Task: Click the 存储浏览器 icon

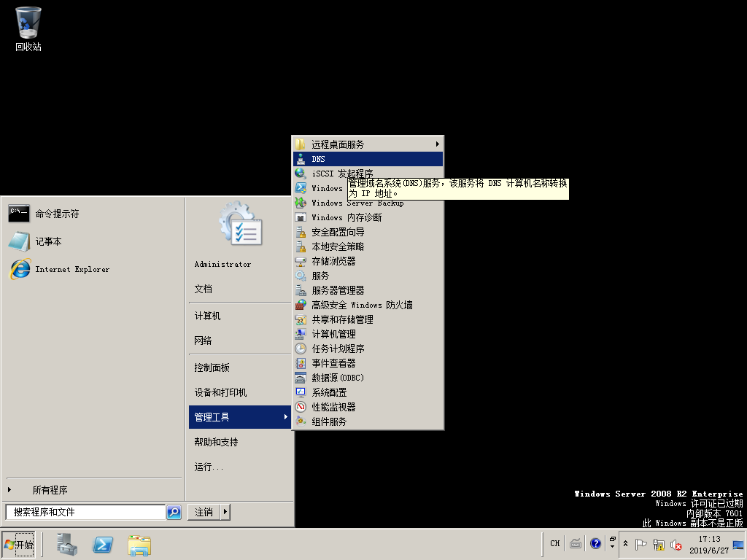Action: [x=301, y=261]
